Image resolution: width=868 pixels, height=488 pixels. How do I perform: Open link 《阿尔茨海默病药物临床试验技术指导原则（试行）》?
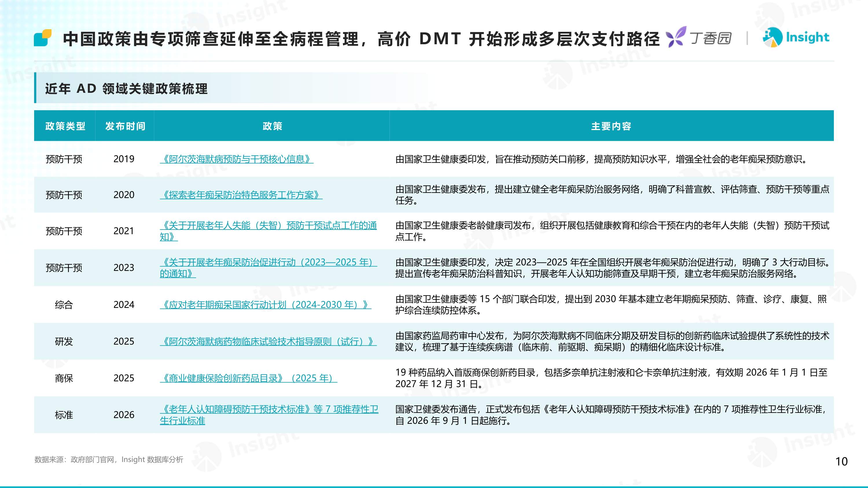pyautogui.click(x=268, y=341)
